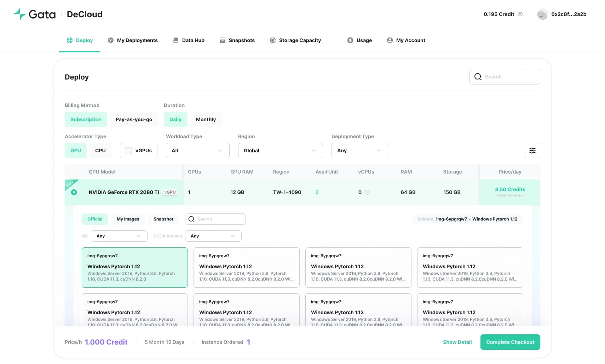Click the Usage coin icon

coord(350,40)
